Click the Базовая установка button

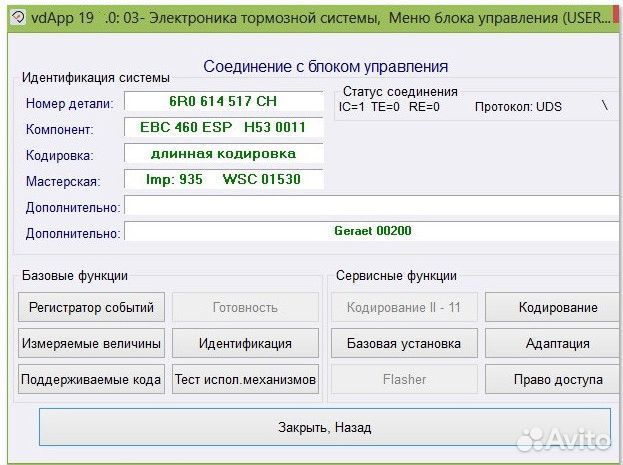pyautogui.click(x=404, y=343)
